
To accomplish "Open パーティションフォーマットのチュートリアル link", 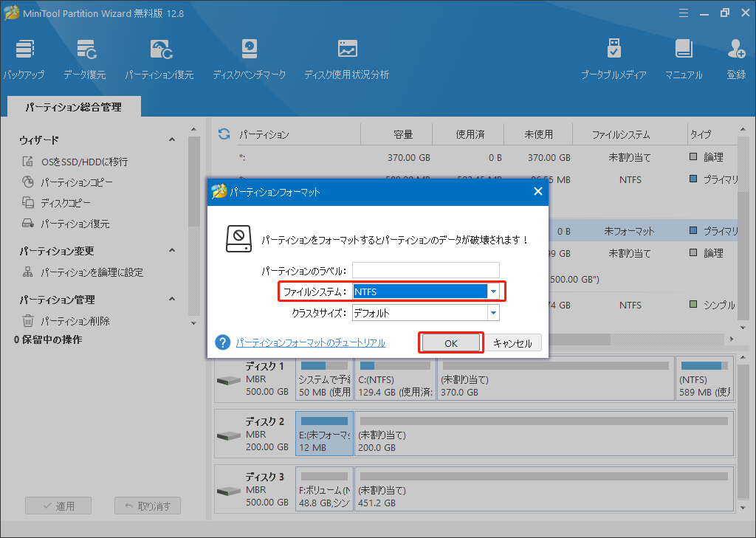I will (x=311, y=342).
